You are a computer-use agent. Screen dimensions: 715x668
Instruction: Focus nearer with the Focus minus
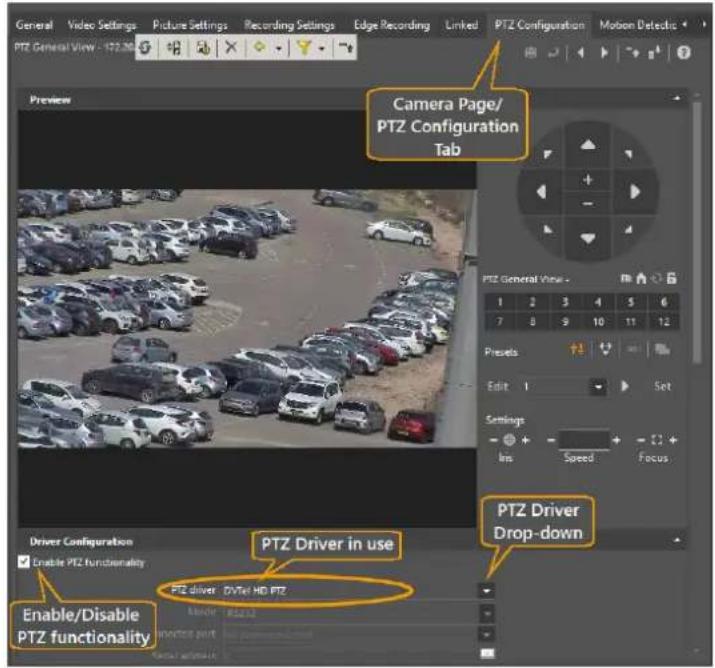coord(641,440)
